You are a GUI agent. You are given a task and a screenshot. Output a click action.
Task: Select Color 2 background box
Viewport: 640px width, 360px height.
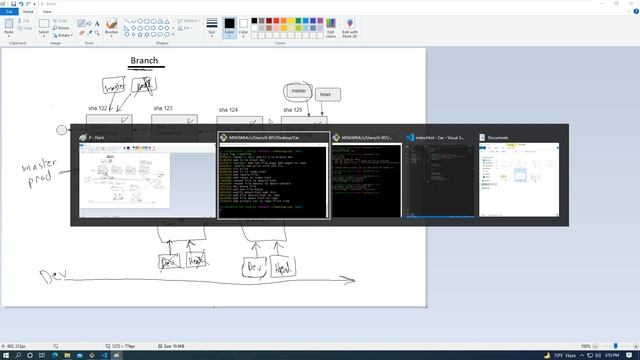[243, 28]
